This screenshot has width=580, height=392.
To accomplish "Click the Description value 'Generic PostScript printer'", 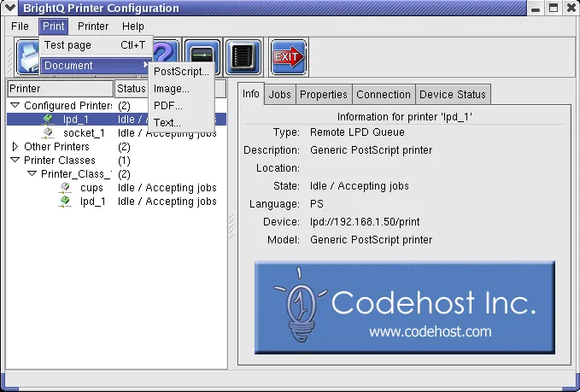I will [371, 150].
